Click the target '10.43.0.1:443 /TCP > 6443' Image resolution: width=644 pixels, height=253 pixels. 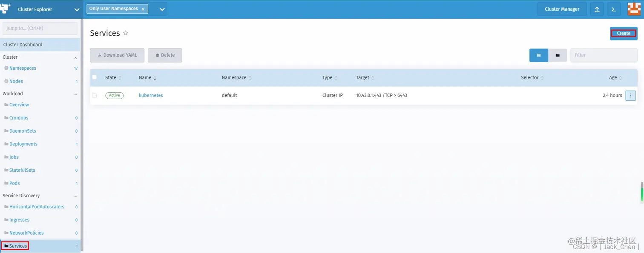382,95
